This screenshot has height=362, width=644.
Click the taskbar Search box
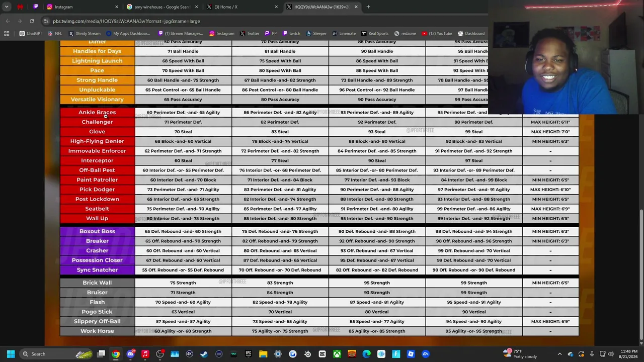[56, 354]
